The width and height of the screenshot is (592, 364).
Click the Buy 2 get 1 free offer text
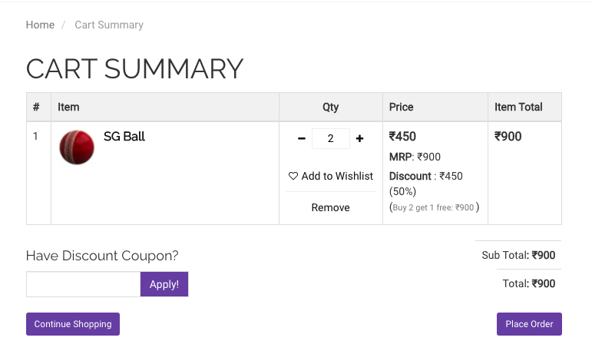tap(434, 207)
